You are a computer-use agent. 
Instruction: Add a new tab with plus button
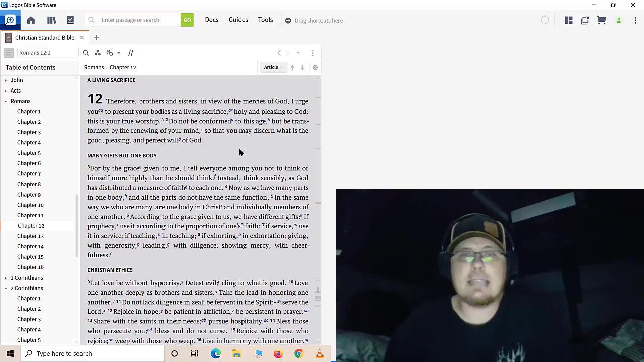96,38
